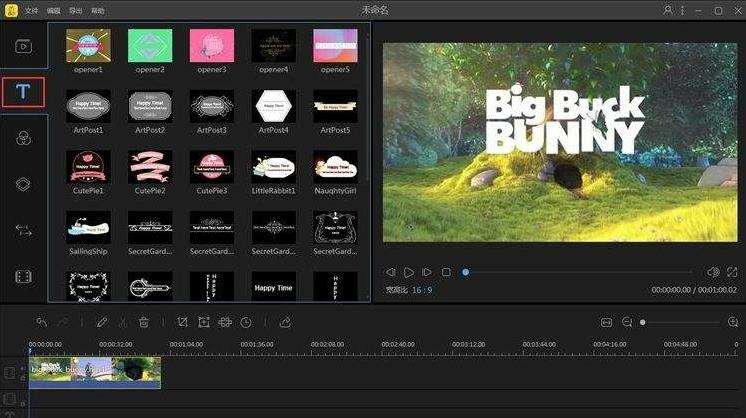Open the Overlays tab with layers icon
This screenshot has width=746, height=418.
[23, 184]
